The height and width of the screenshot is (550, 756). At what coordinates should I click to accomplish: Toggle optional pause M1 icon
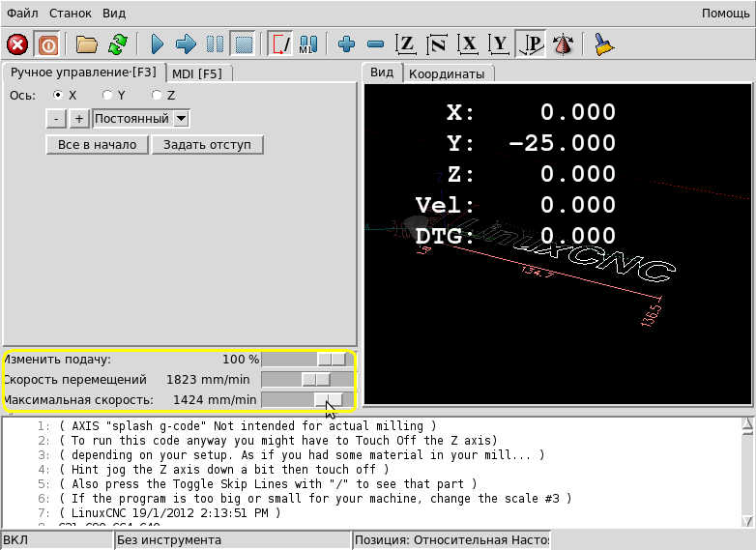click(308, 44)
